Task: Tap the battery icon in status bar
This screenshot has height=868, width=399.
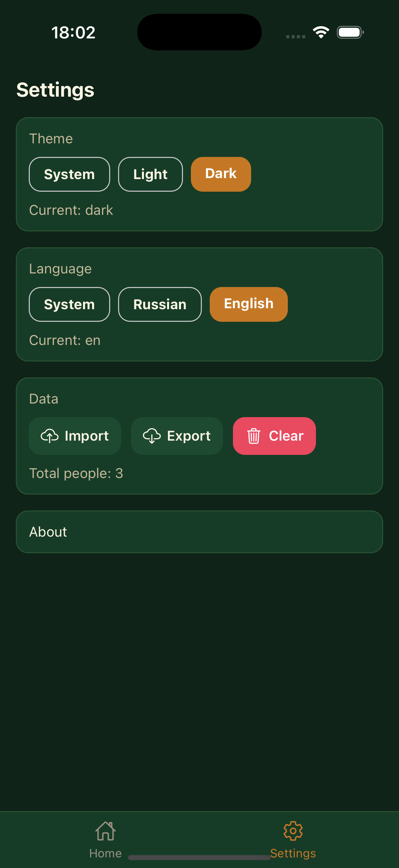Action: 350,32
